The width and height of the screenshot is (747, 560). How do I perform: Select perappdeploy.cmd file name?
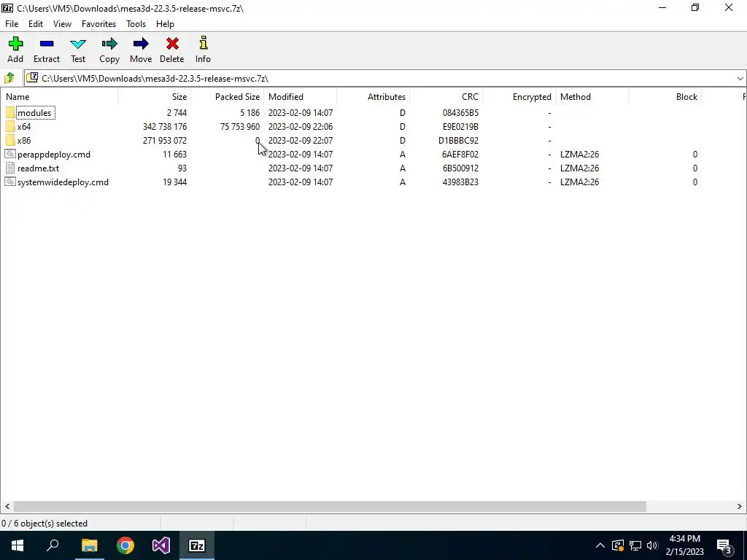[54, 155]
